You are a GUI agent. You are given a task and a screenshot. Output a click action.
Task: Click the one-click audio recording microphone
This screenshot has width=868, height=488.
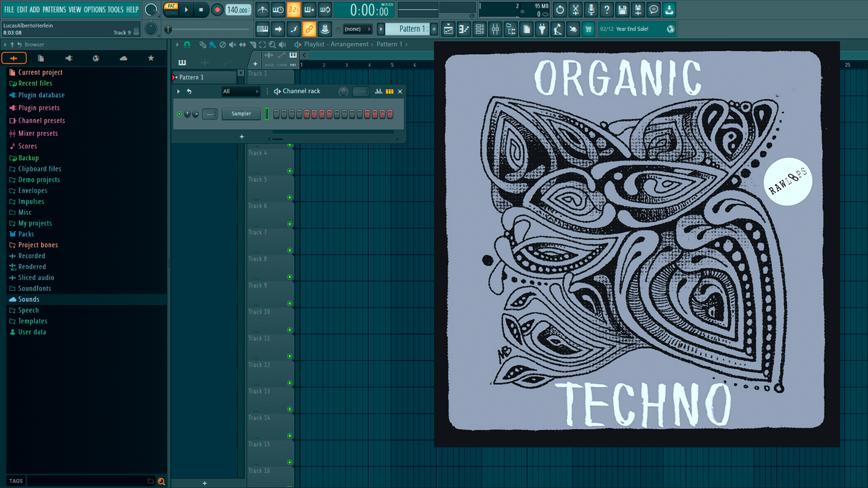pos(591,10)
